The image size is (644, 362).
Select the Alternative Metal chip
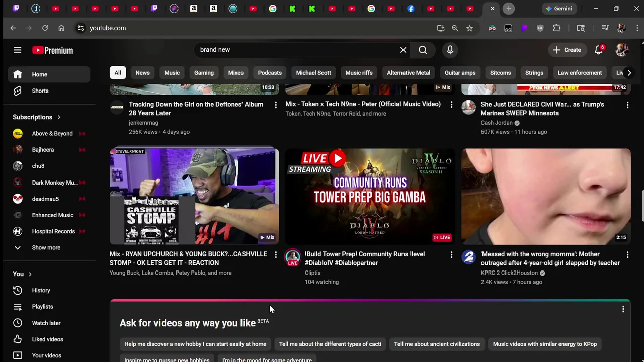point(409,73)
